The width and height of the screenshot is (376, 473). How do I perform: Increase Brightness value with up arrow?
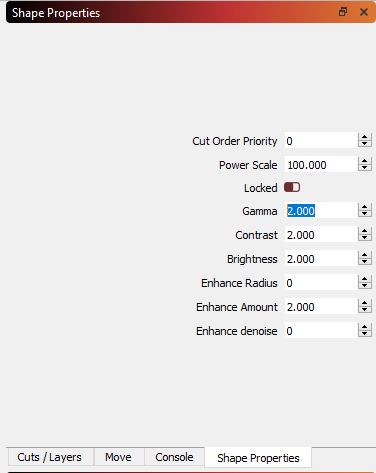pyautogui.click(x=365, y=254)
